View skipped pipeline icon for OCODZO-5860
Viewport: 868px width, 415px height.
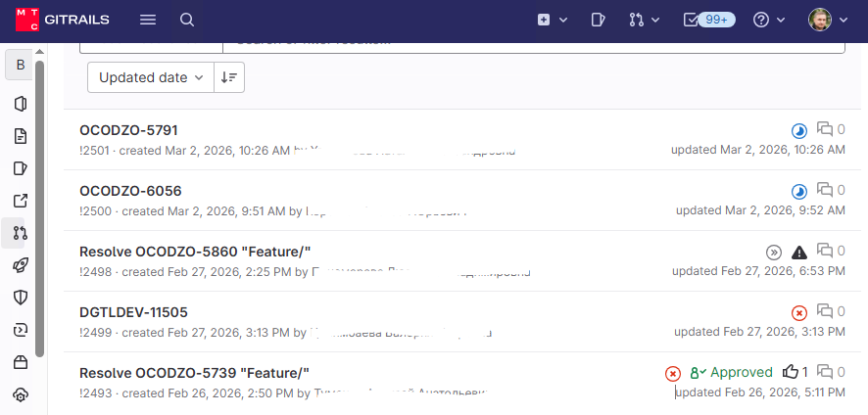[x=774, y=253]
